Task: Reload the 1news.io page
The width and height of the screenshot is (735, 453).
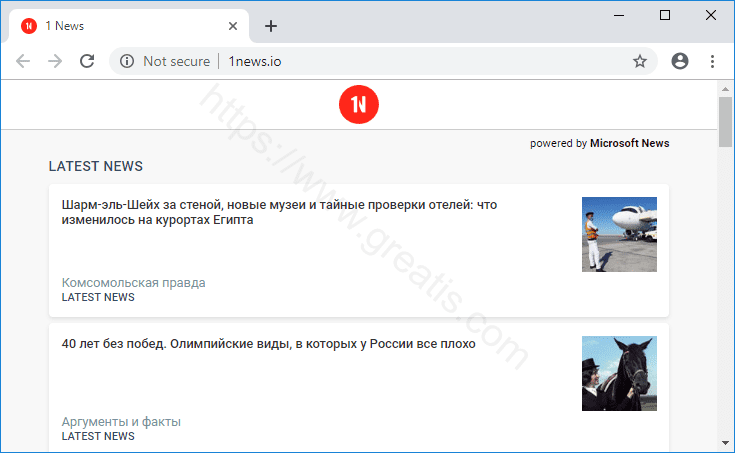Action: tap(87, 61)
